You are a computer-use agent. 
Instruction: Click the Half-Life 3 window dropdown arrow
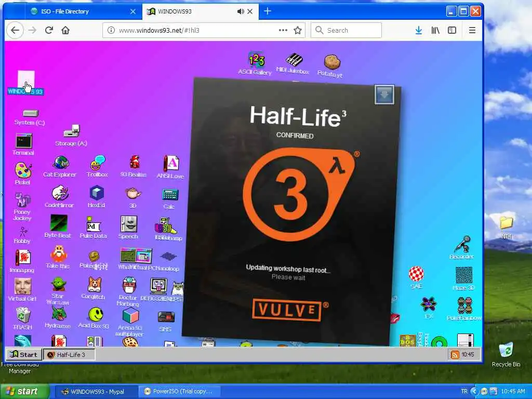384,95
